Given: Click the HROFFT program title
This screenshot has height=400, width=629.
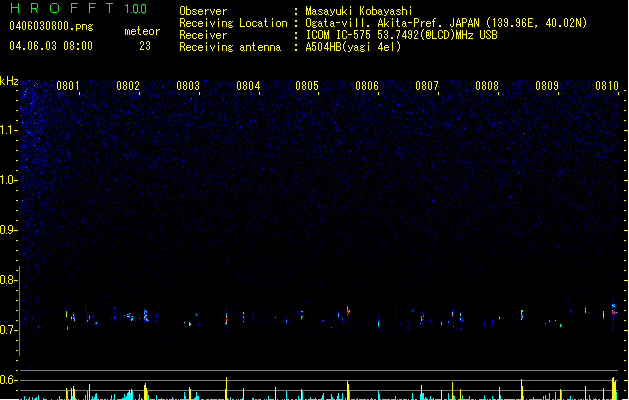Looking at the screenshot, I should click(62, 8).
